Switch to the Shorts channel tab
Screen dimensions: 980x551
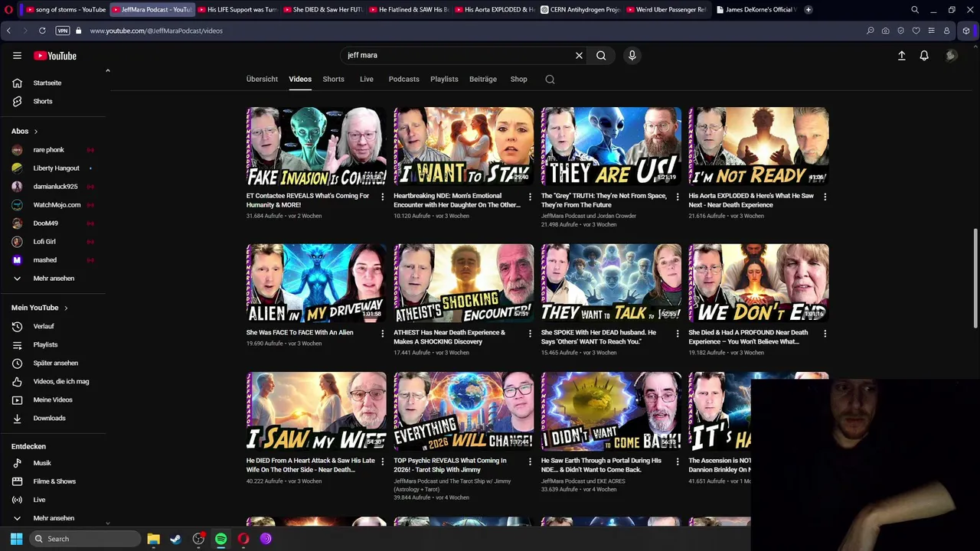tap(333, 79)
